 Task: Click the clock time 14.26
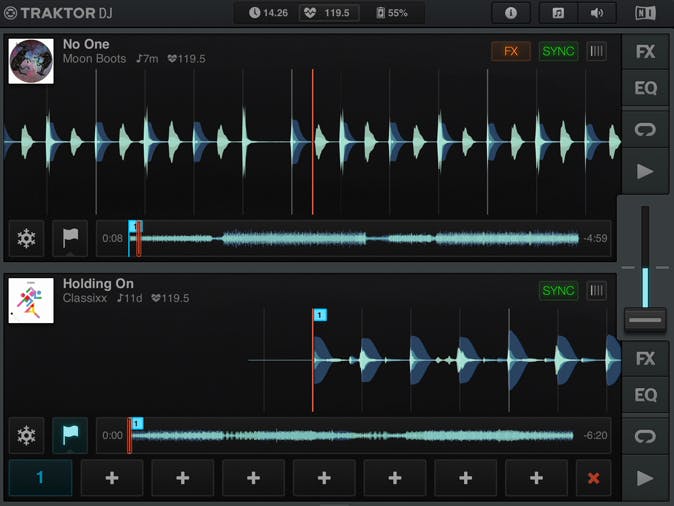point(268,13)
